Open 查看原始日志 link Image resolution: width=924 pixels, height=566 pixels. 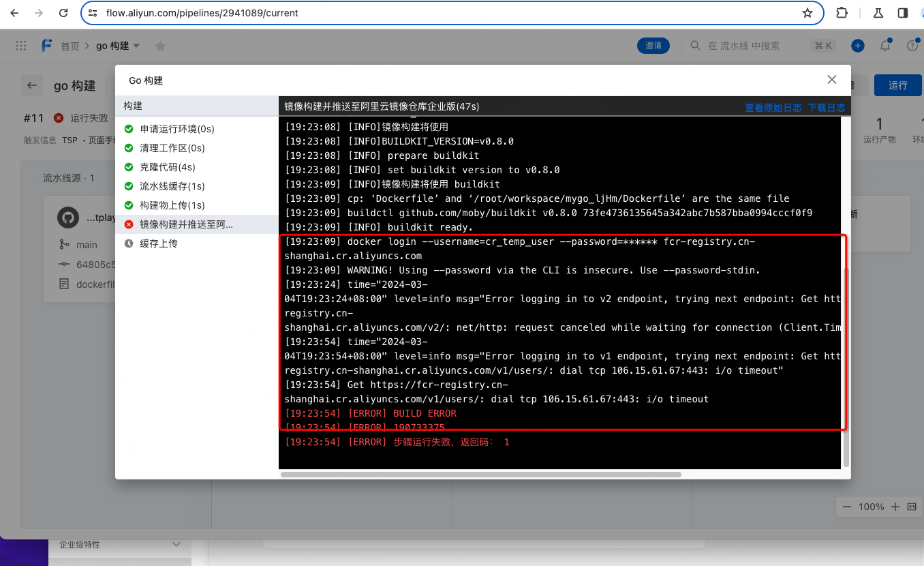[773, 108]
